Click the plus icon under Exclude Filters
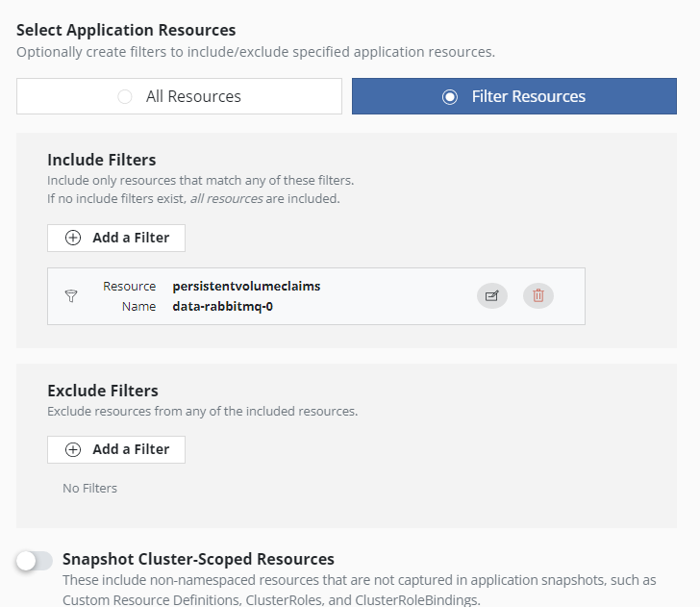Image resolution: width=700 pixels, height=607 pixels. click(73, 449)
